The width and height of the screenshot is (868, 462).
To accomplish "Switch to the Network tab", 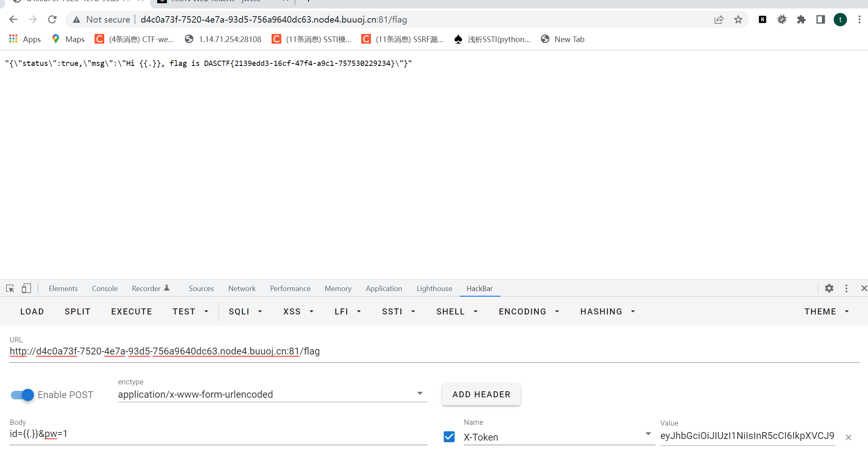I will [x=242, y=288].
